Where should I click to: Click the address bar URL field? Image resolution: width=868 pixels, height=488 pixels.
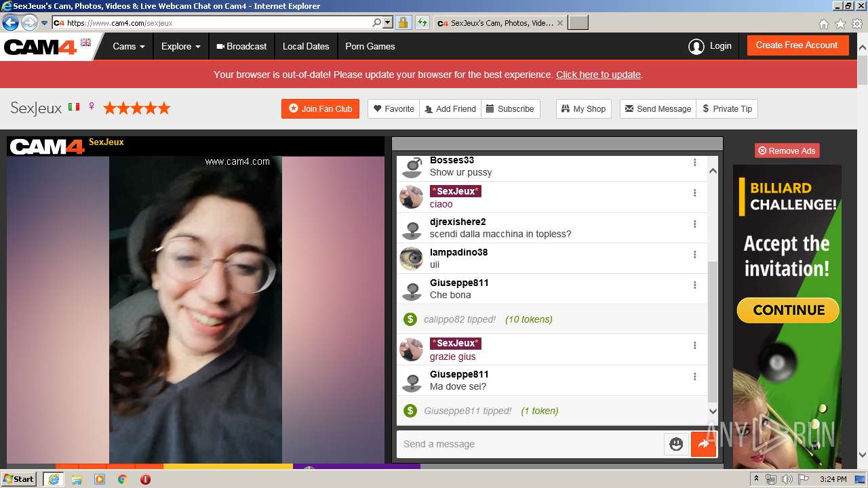coord(214,23)
